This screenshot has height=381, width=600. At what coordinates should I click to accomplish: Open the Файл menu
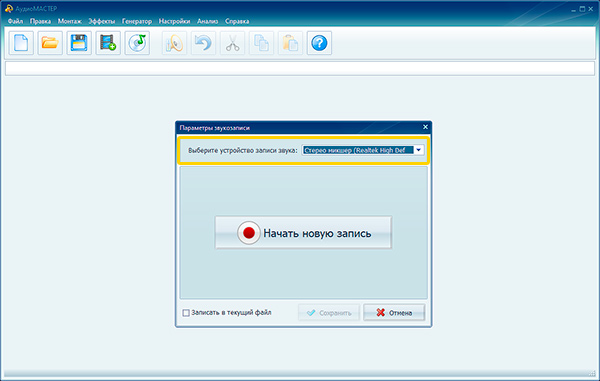pyautogui.click(x=15, y=21)
